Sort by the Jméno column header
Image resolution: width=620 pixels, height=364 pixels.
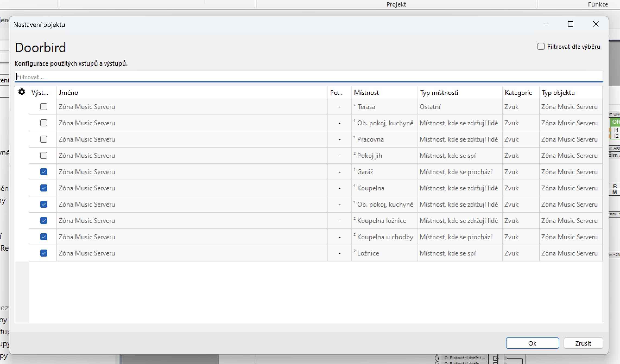point(68,93)
